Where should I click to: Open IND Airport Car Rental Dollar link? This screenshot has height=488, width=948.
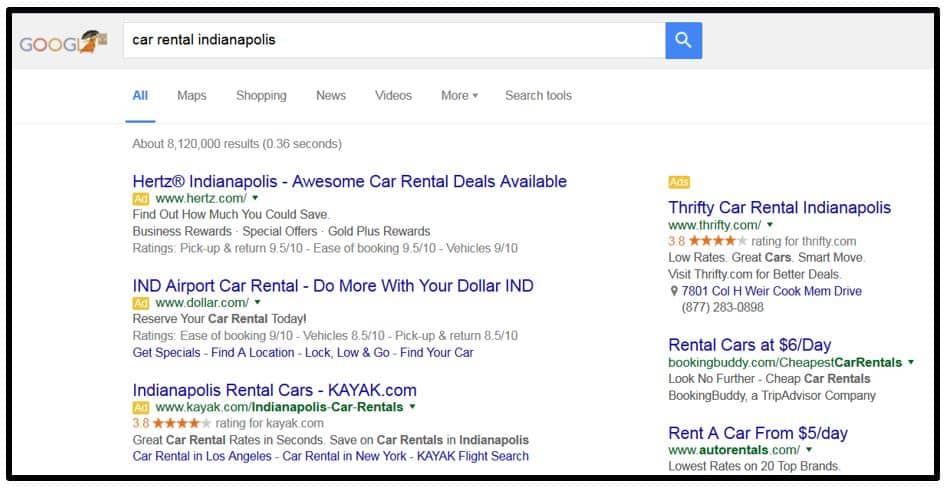[333, 285]
